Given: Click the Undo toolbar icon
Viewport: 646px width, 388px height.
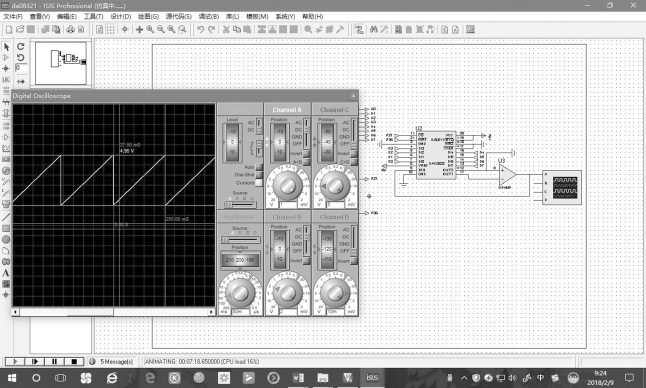Looking at the screenshot, I should [x=200, y=29].
